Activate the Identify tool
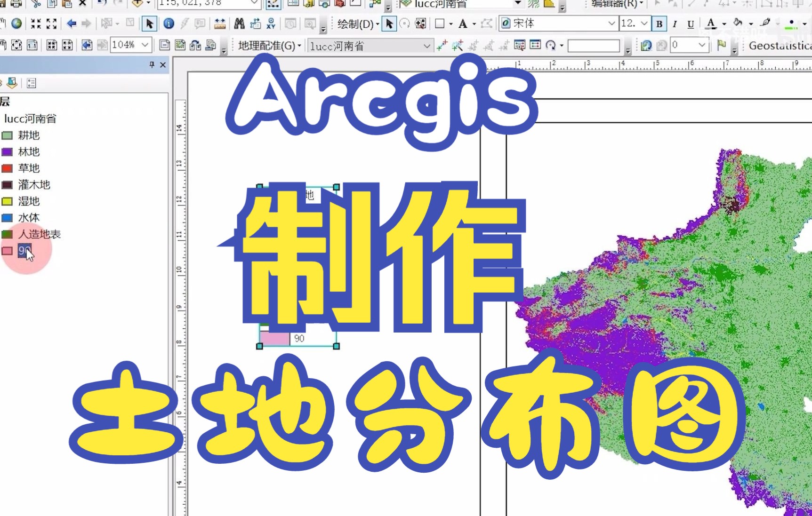The height and width of the screenshot is (516, 812). click(169, 24)
